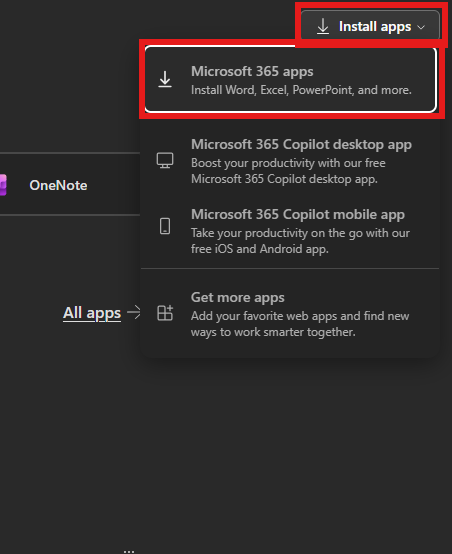Expand the Install apps dropdown chevron
This screenshot has width=452, height=554.
coord(421,27)
